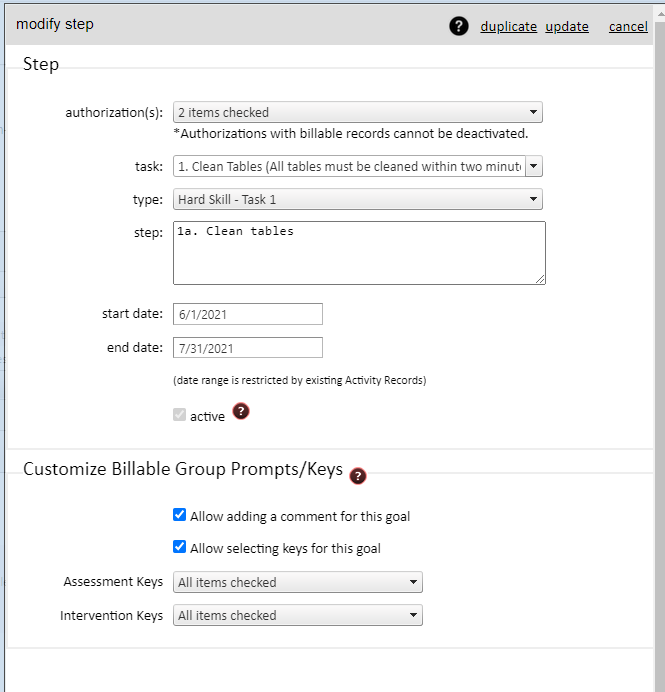This screenshot has height=692, width=665.
Task: Click the Allow adding a comment label text
Action: tap(300, 517)
